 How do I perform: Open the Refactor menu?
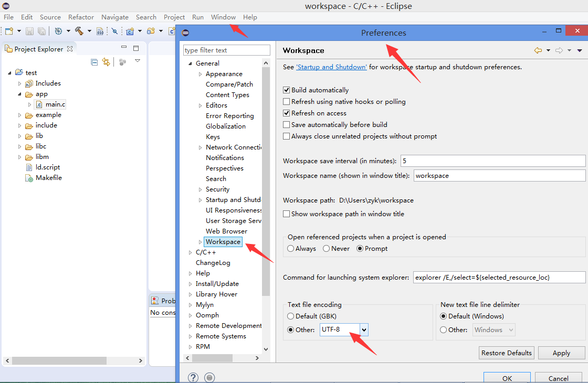[81, 17]
